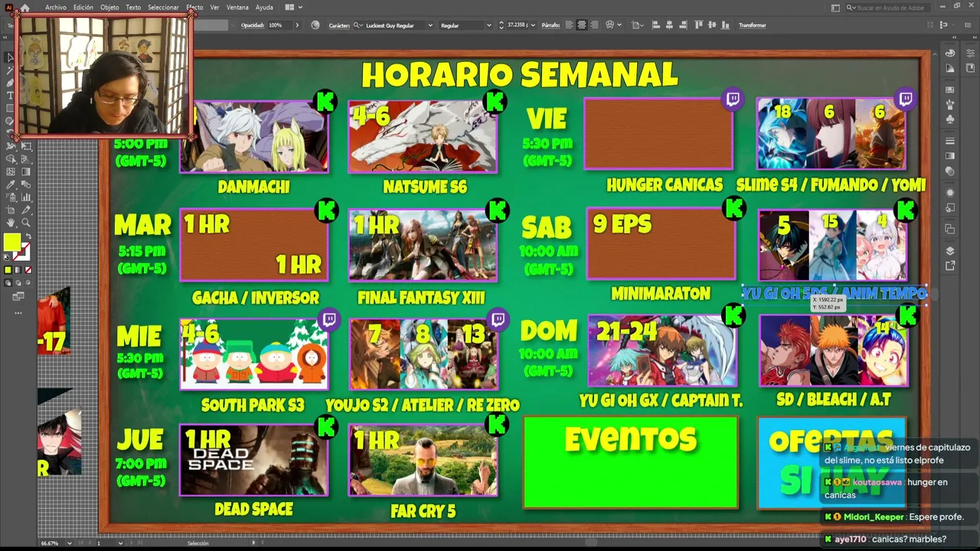Enable Draw Normal mode
Viewport: 980px width, 551px height.
point(8,283)
